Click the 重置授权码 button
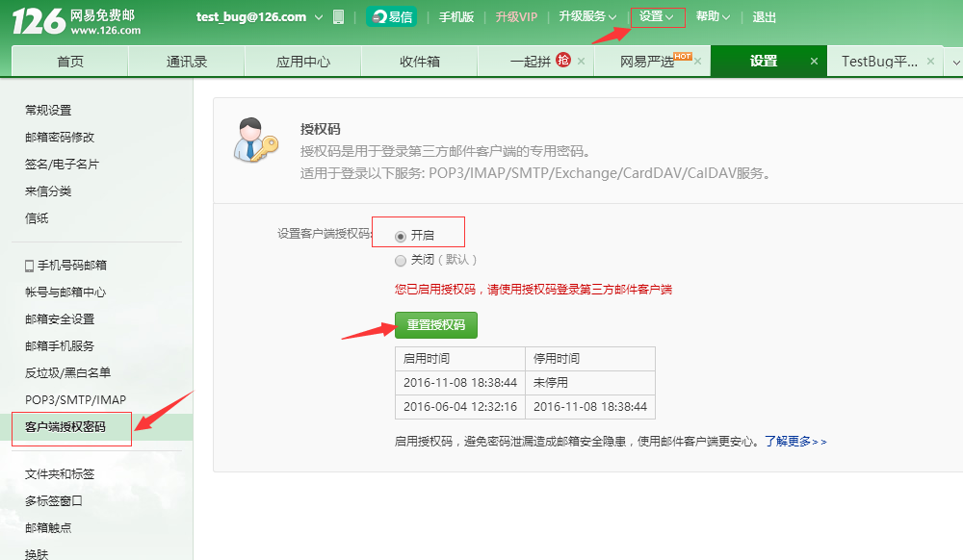The width and height of the screenshot is (963, 560). (x=434, y=325)
